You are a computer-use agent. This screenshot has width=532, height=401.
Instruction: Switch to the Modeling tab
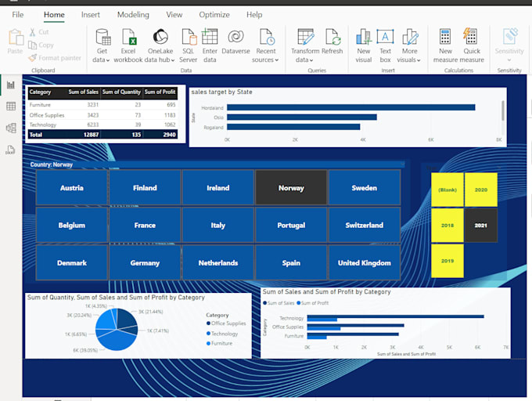tap(133, 15)
